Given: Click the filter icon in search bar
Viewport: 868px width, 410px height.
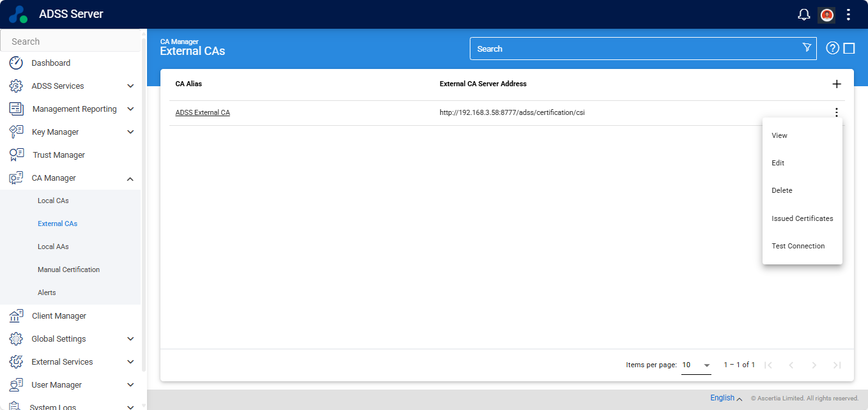Looking at the screenshot, I should point(807,48).
